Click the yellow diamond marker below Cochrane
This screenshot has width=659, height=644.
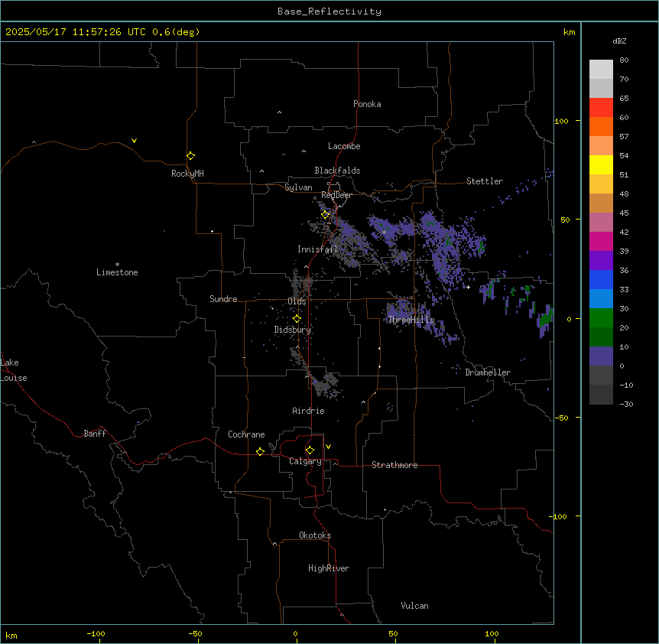click(x=260, y=451)
